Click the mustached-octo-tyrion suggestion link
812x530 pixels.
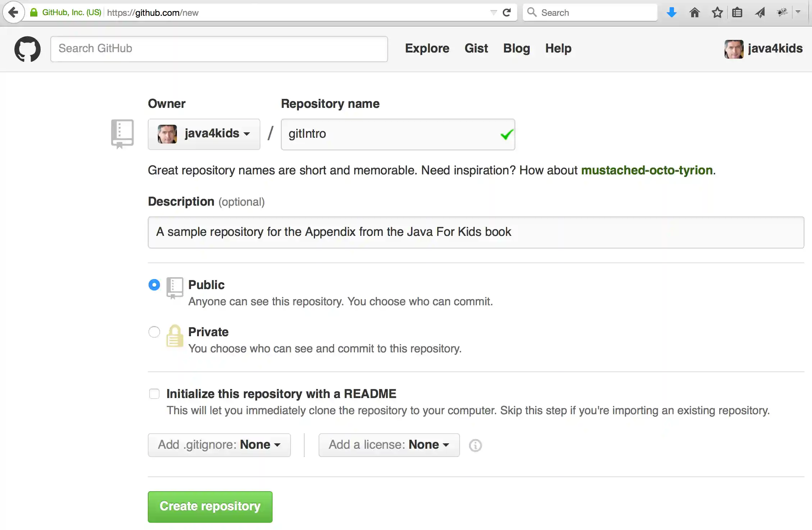point(646,170)
